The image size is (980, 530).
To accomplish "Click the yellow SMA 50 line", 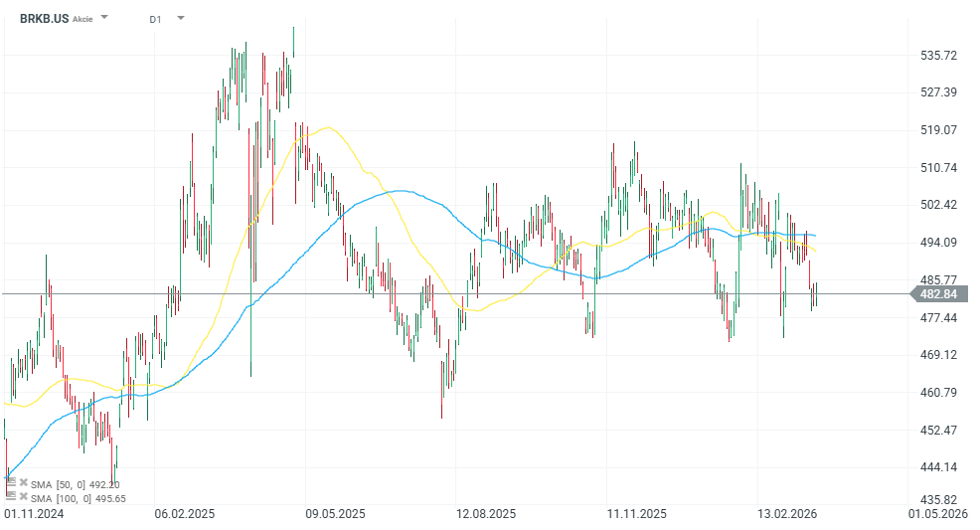I will [x=328, y=127].
